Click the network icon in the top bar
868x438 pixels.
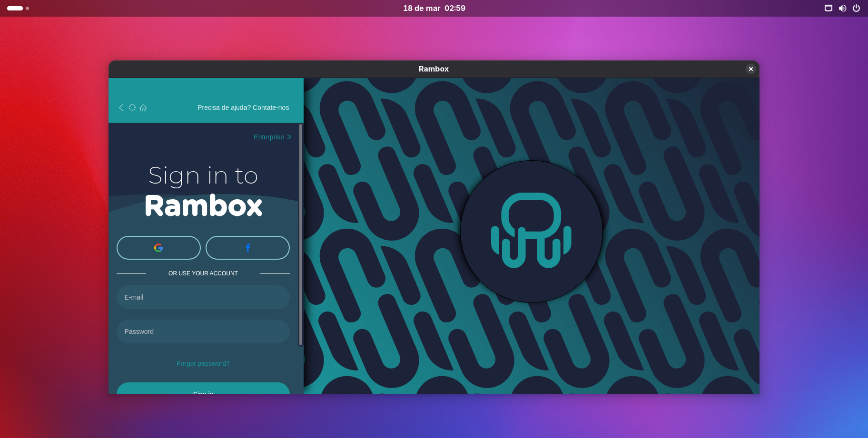(829, 8)
